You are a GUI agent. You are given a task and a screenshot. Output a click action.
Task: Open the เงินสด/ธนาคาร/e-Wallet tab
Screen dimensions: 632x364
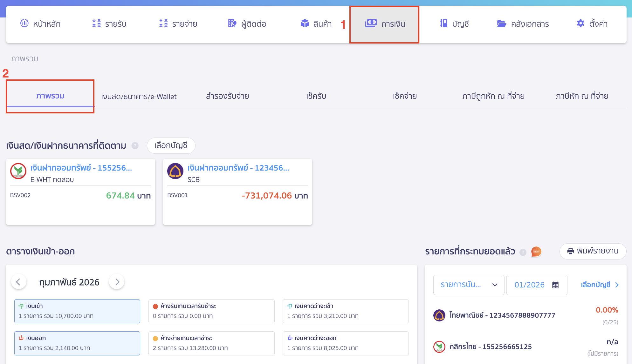pos(139,96)
